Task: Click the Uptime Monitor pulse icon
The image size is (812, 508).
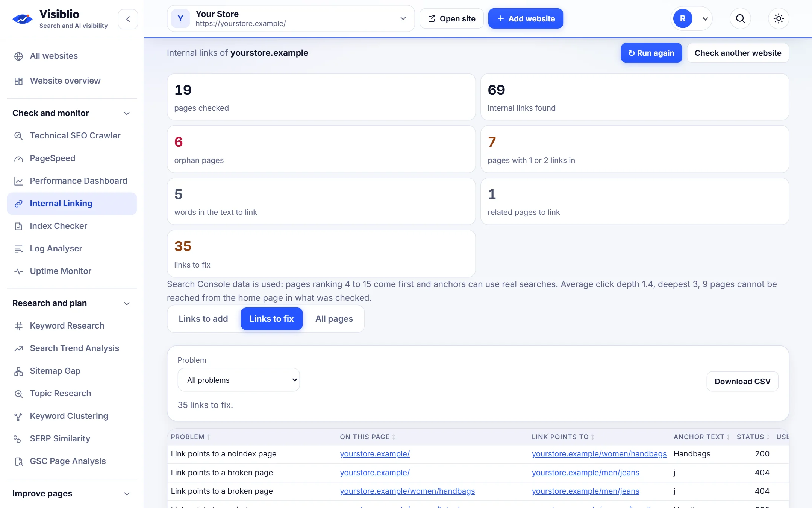Action: (x=18, y=271)
